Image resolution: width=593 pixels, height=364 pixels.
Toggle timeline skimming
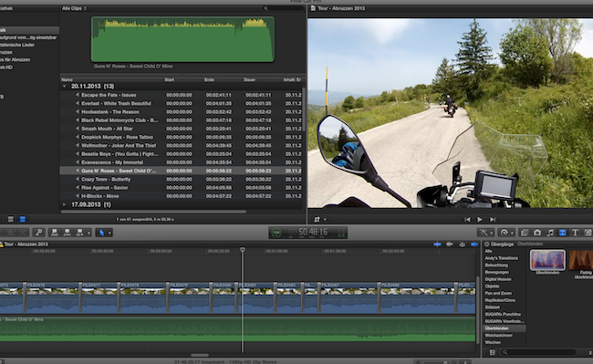click(437, 244)
